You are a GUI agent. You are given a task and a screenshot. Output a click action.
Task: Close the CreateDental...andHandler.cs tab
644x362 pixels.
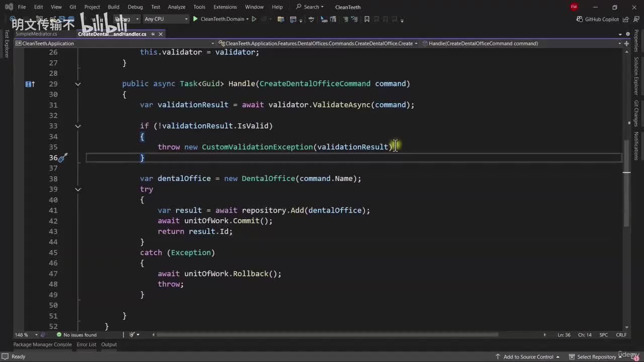160,34
